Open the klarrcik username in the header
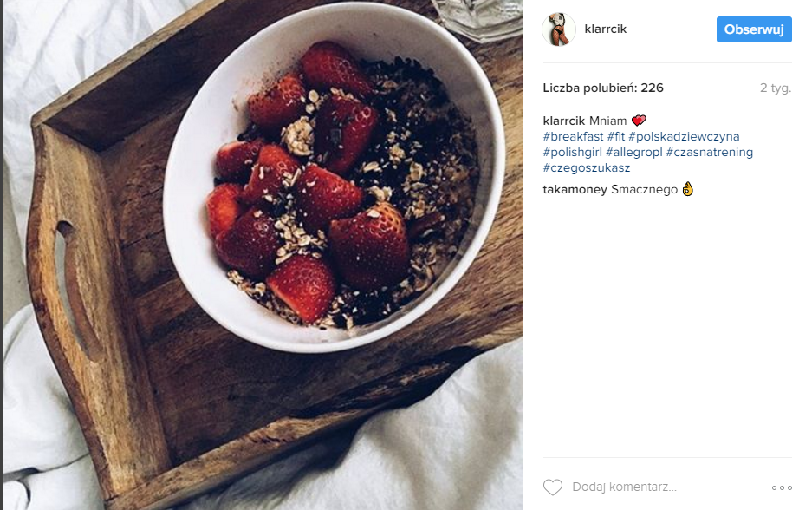The height and width of the screenshot is (510, 812). point(606,29)
